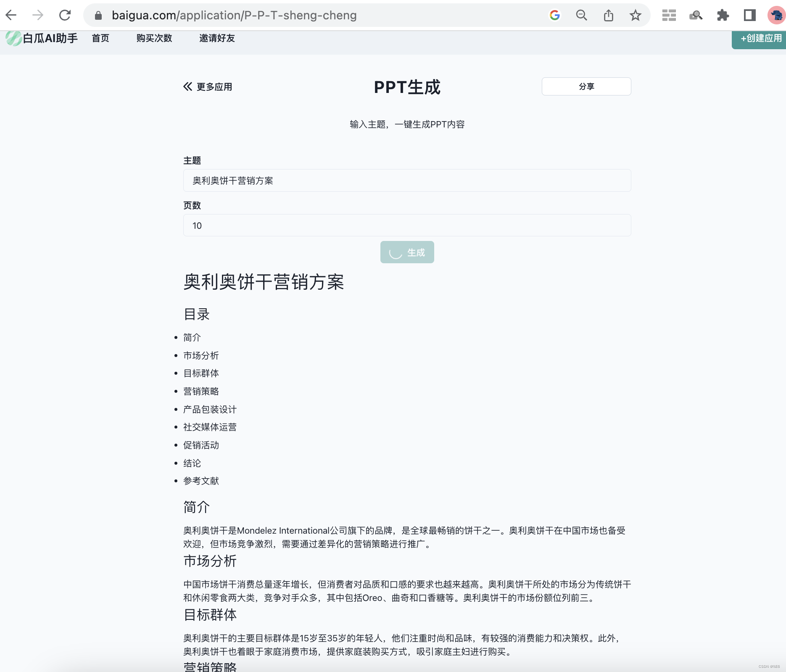Click the 目标群体 section heading
786x672 pixels.
click(x=210, y=615)
